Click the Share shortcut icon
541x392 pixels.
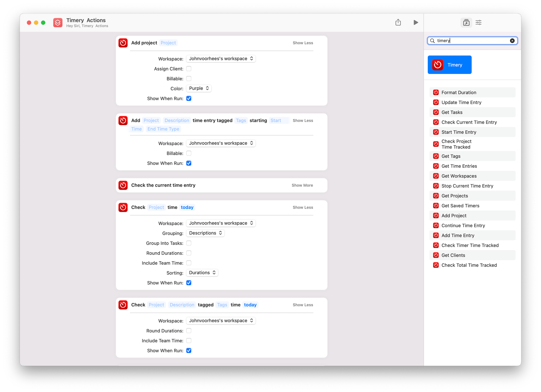[x=398, y=22]
